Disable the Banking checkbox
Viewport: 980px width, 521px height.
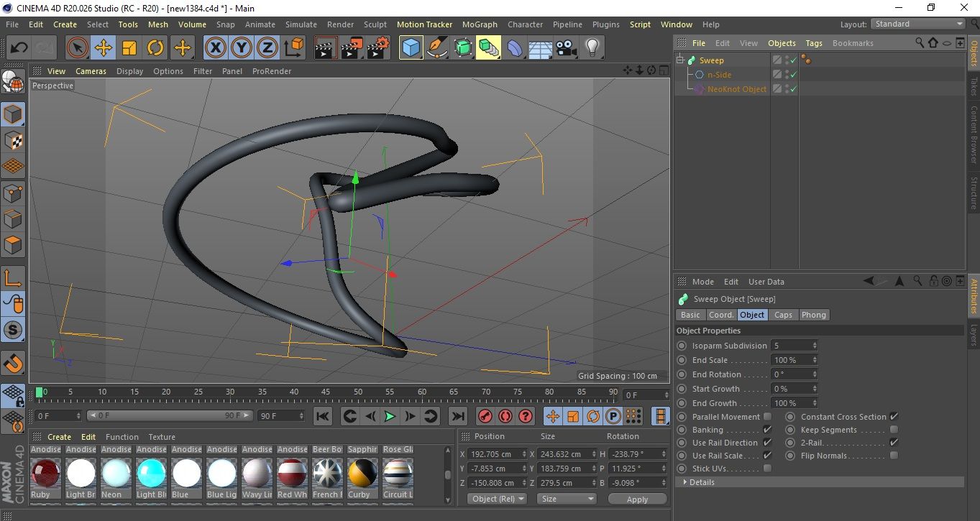pos(767,430)
